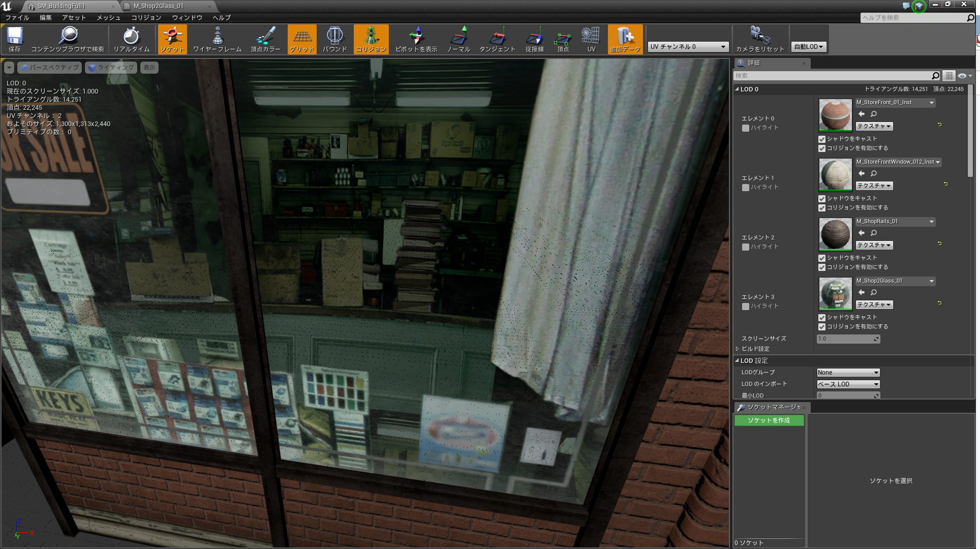The width and height of the screenshot is (980, 549).
Task: Enable Highlight checkbox for Element 1
Action: (x=746, y=188)
